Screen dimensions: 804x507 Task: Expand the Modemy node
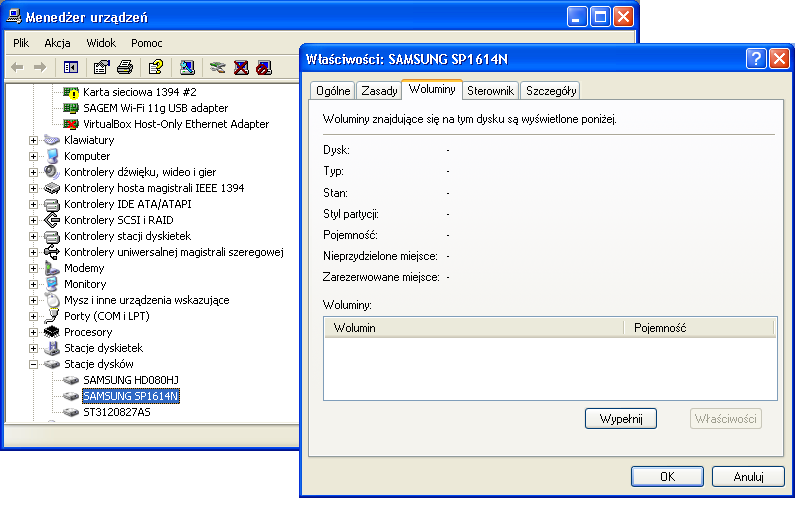click(x=33, y=268)
